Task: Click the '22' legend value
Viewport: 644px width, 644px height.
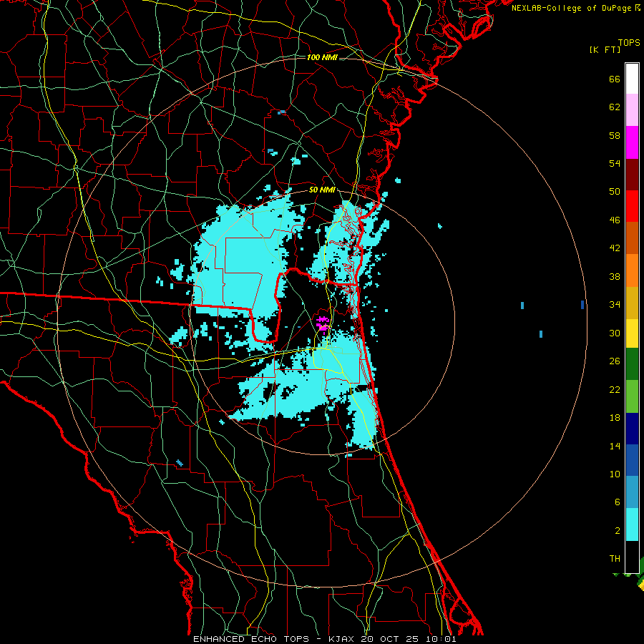Action: (615, 389)
